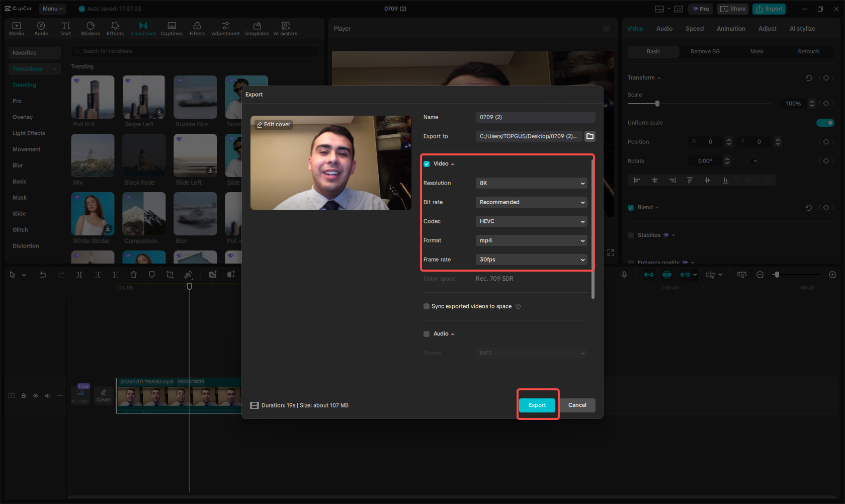Select the Effects tool
845x504 pixels.
[x=115, y=28]
